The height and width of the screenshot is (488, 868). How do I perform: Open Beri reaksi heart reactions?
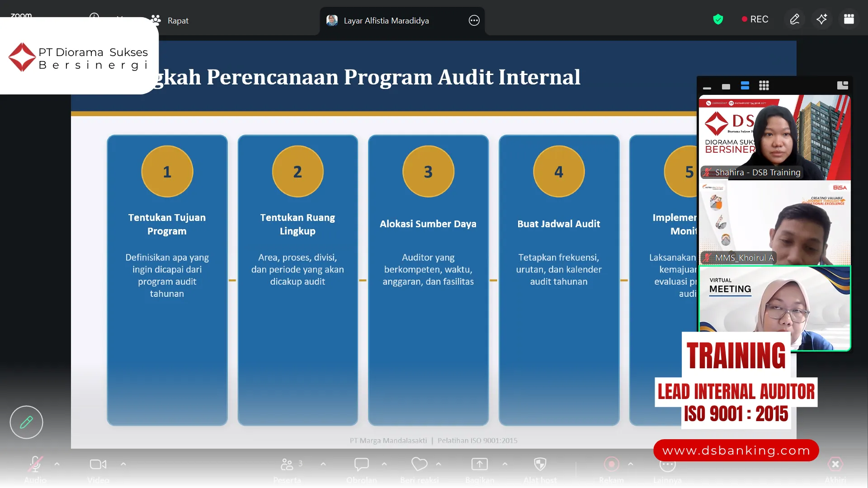[419, 464]
